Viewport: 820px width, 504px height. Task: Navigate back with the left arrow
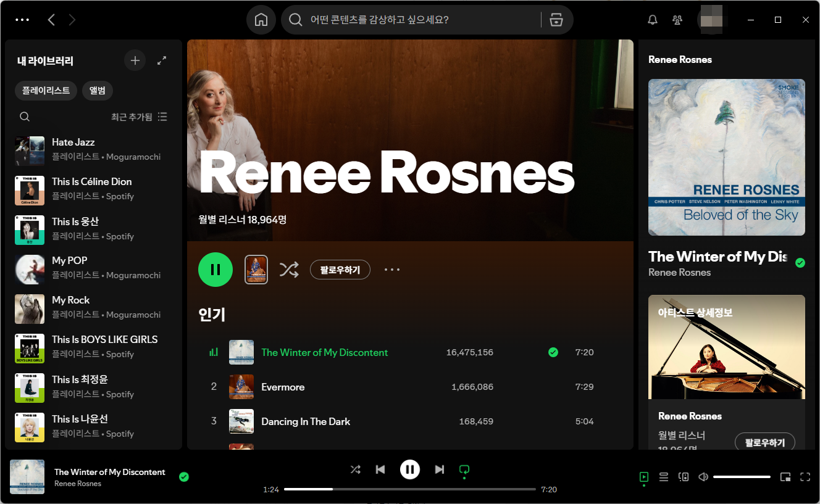[x=51, y=20]
